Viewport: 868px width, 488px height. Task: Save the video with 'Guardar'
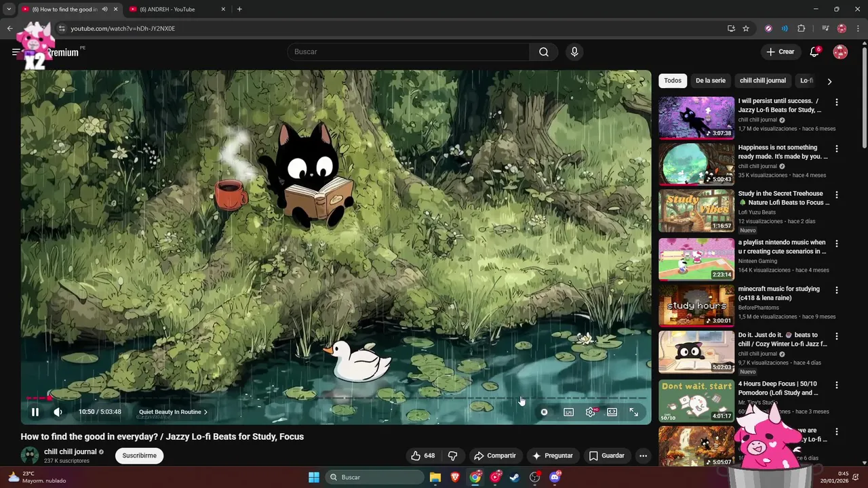[607, 455]
